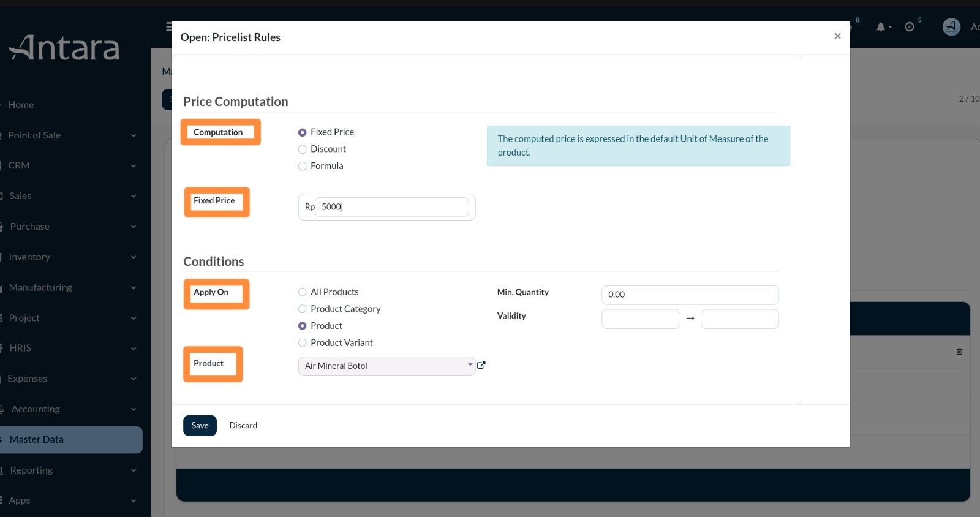Screen dimensions: 980x517
Task: Click the "Open: Pricelist Rules" dialog title
Action: (230, 37)
